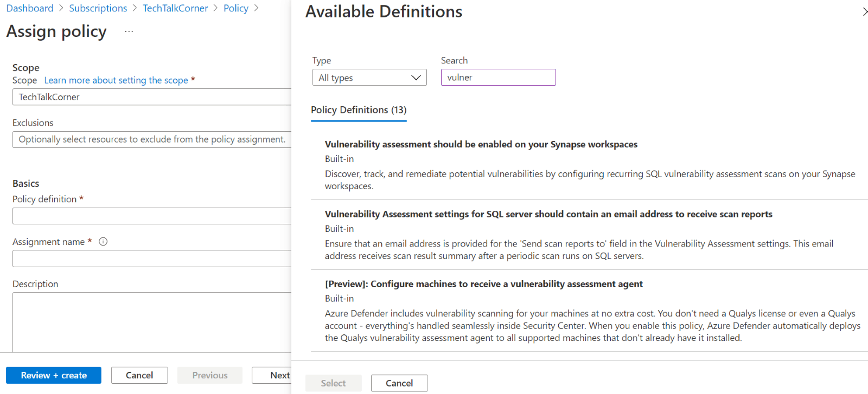Click Review + create button
This screenshot has height=394, width=868.
54,375
